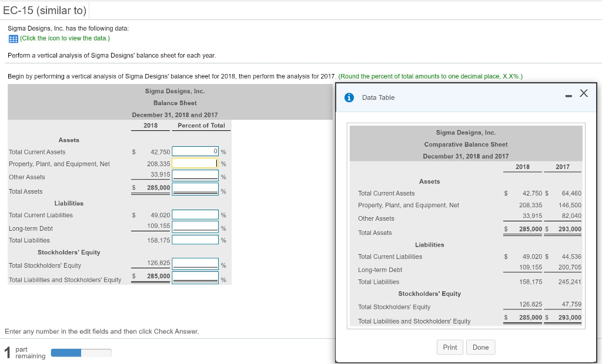Click the 47,759 value in Data Table
The image size is (602, 364).
tap(571, 304)
